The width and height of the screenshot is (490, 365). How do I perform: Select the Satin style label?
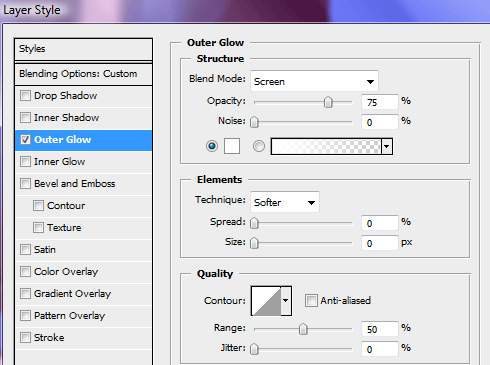[45, 250]
